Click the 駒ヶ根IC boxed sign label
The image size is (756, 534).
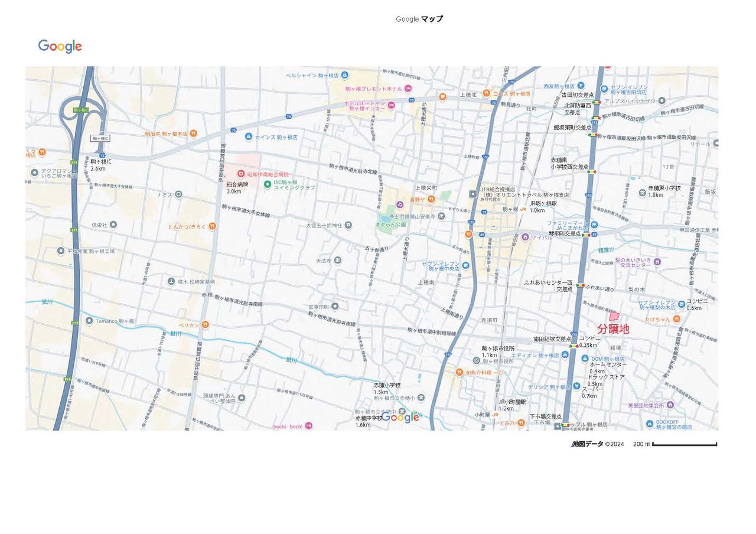point(100,138)
